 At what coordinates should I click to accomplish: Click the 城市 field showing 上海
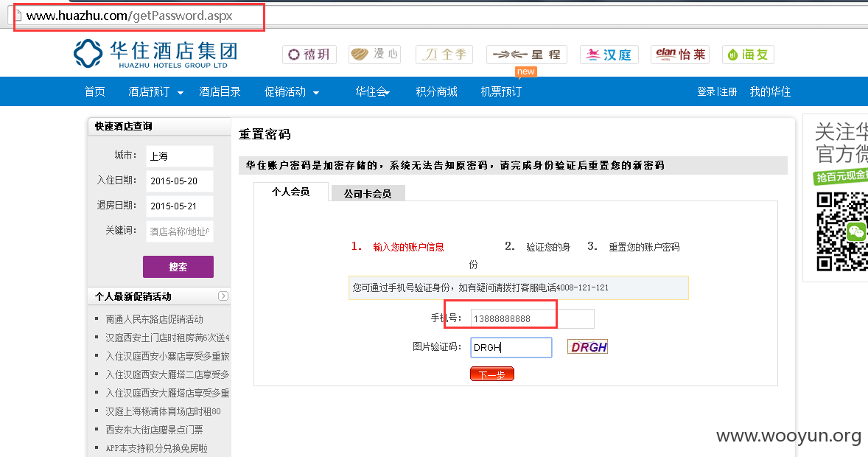click(x=180, y=156)
